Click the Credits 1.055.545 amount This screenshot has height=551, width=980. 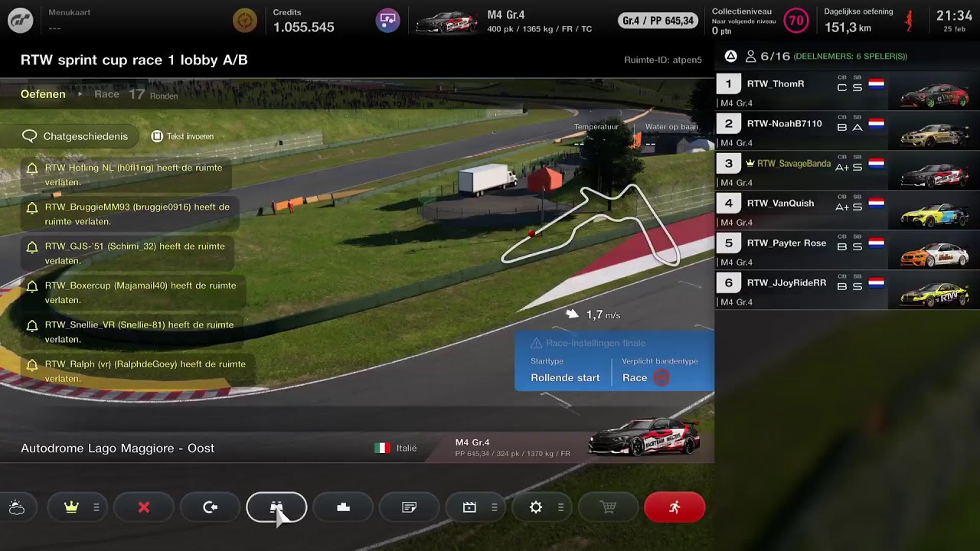click(x=304, y=27)
